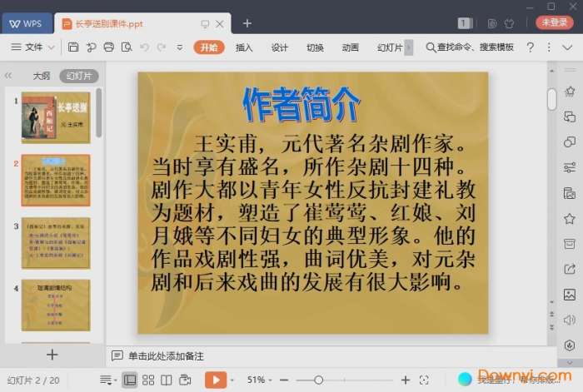Click the Redo arrow
The height and width of the screenshot is (392, 583).
[x=161, y=47]
